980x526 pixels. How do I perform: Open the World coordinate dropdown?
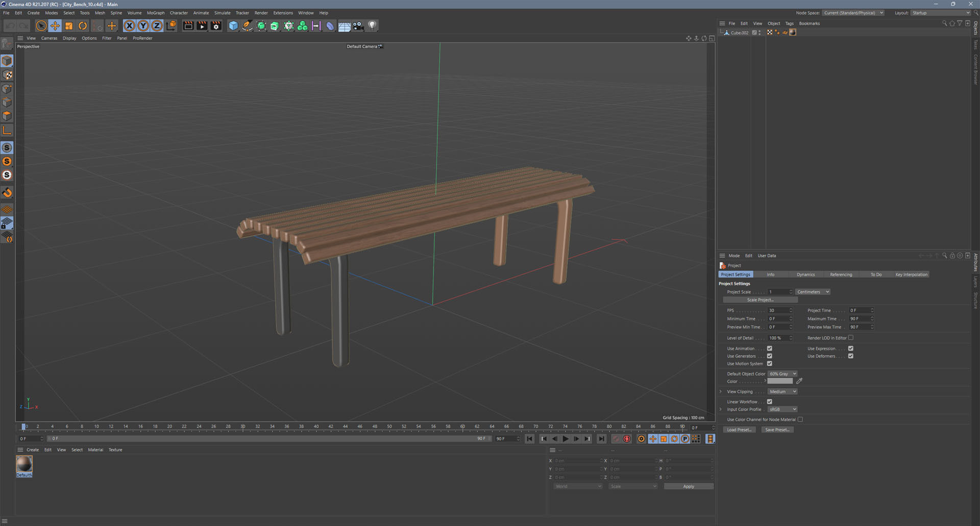coord(578,486)
